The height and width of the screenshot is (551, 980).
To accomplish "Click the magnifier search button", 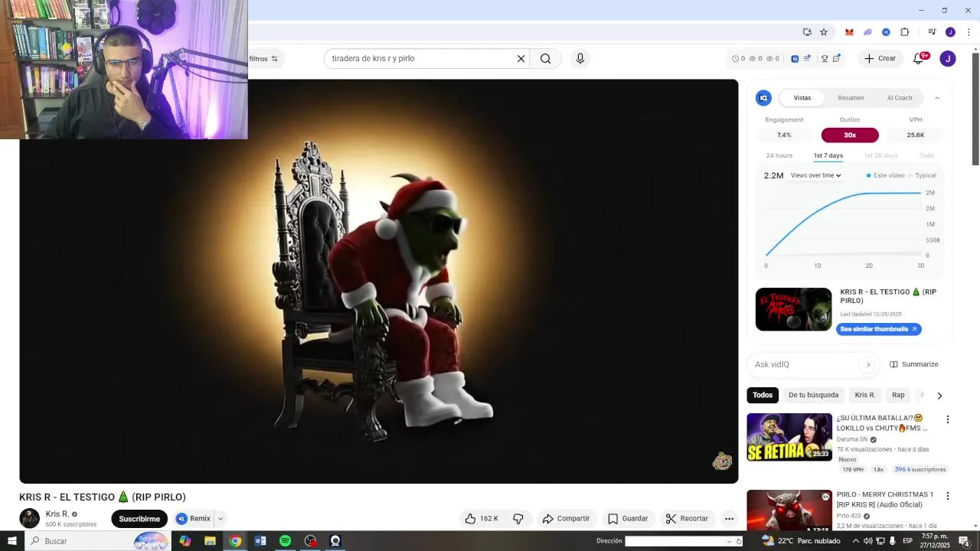I will [x=545, y=58].
